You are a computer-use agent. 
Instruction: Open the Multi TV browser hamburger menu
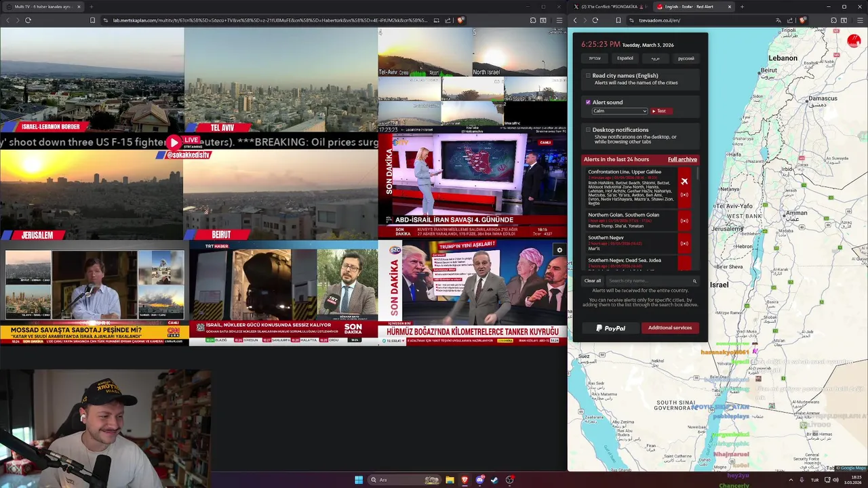(559, 20)
